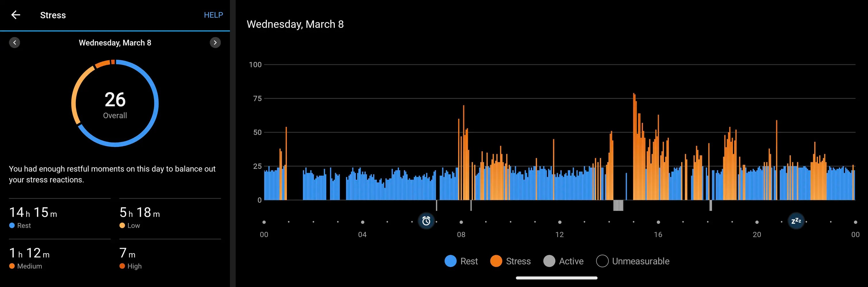Click the back arrow icon

point(16,15)
